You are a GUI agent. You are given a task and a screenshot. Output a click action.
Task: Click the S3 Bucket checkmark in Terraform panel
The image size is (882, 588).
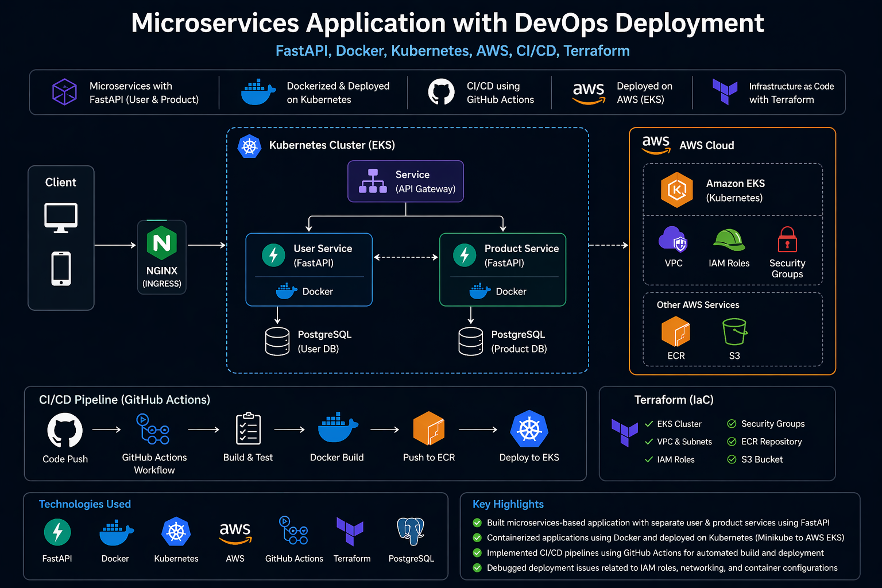coord(732,459)
